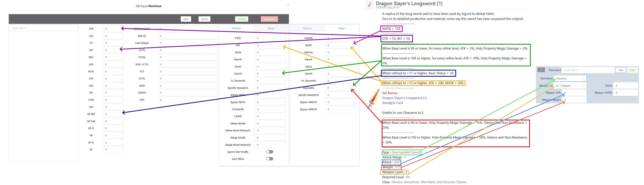The height and width of the screenshot is (185, 644).
Task: Click the Bypass MDEF% input field
Action: click(340, 102)
